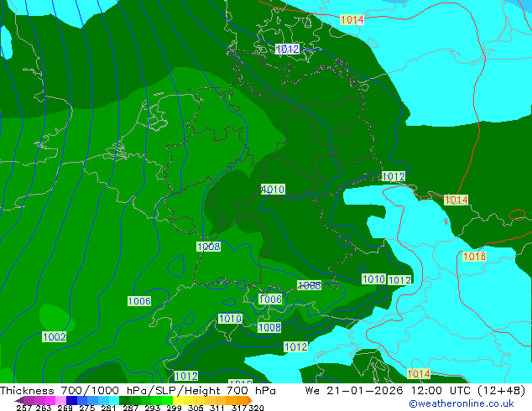Click the legend value 305
Viewport: 532px width, 411px height.
(x=196, y=408)
